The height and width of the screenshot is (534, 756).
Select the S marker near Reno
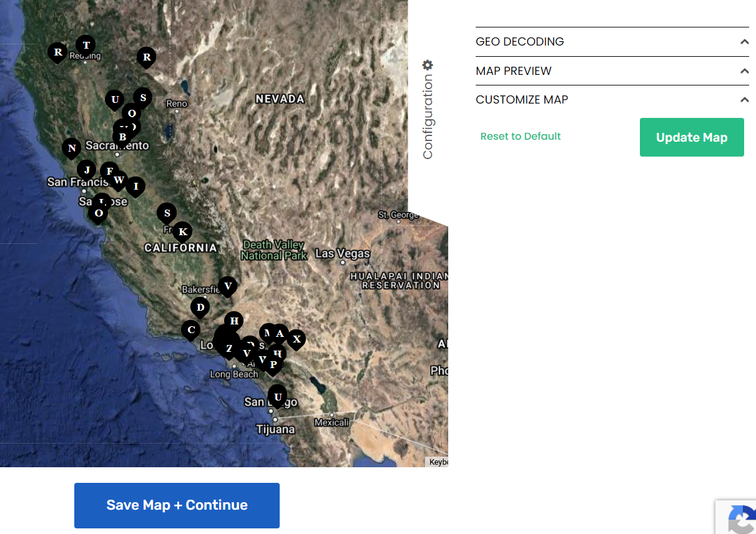(142, 97)
